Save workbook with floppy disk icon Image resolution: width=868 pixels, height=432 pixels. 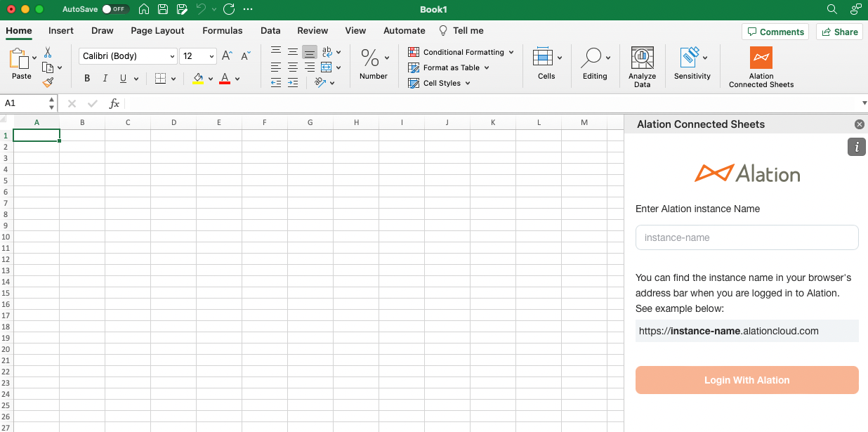click(163, 9)
